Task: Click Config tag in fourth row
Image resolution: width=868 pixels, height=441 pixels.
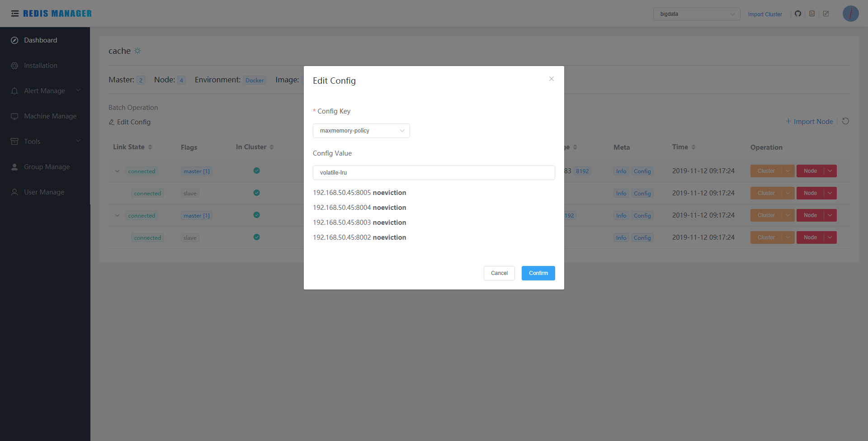Action: click(642, 238)
